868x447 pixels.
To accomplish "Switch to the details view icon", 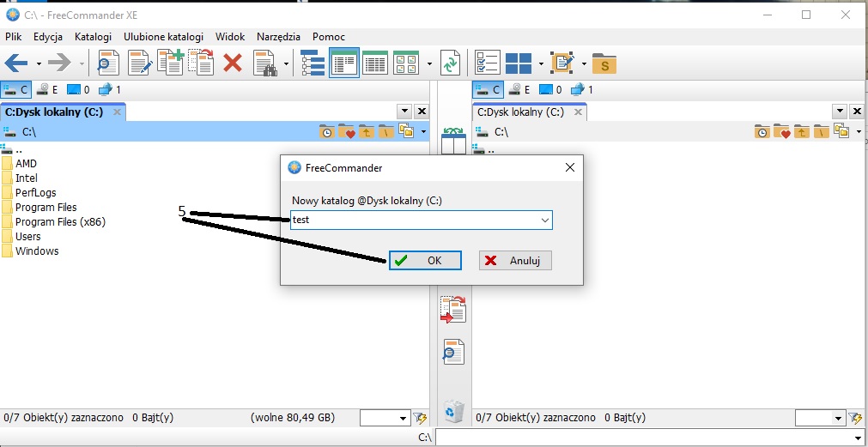I will coord(375,63).
